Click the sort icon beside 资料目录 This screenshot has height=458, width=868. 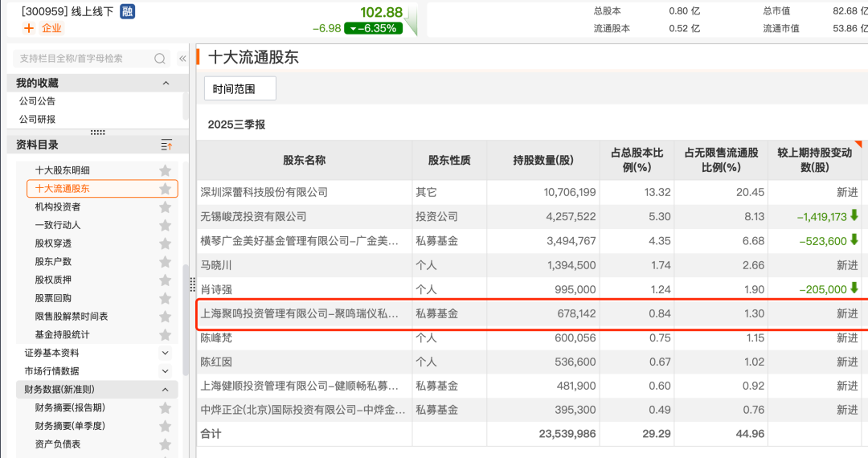point(166,145)
